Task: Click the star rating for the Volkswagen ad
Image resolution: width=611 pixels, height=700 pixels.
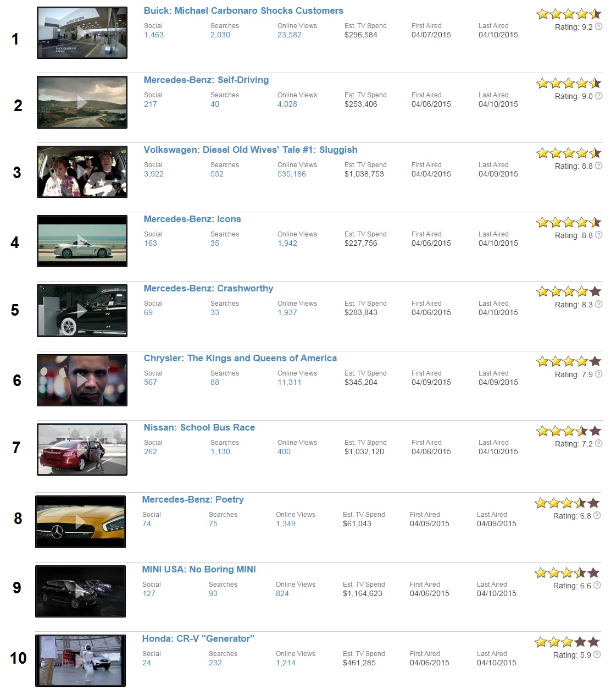Action: click(x=569, y=153)
